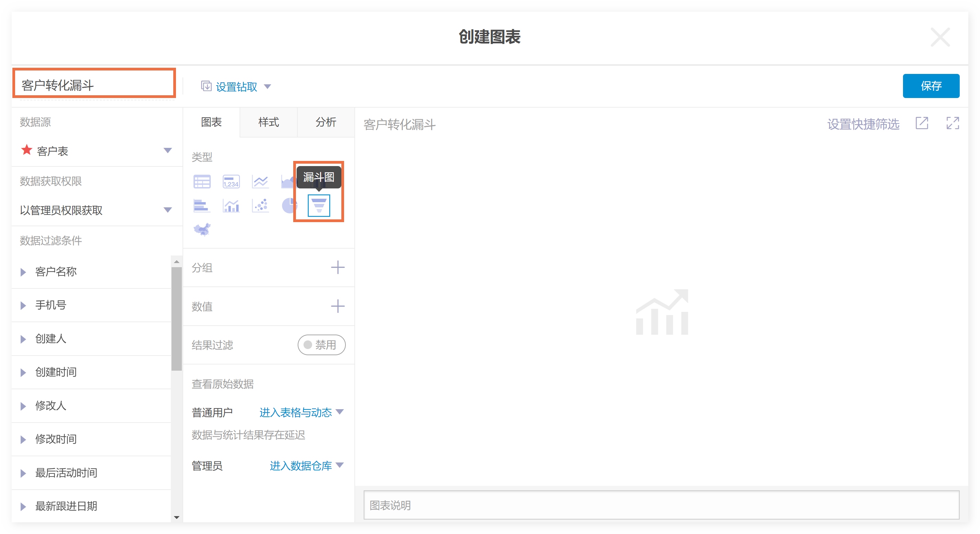Click the 设置快捷筛选 link
This screenshot has width=980, height=534.
pyautogui.click(x=863, y=124)
